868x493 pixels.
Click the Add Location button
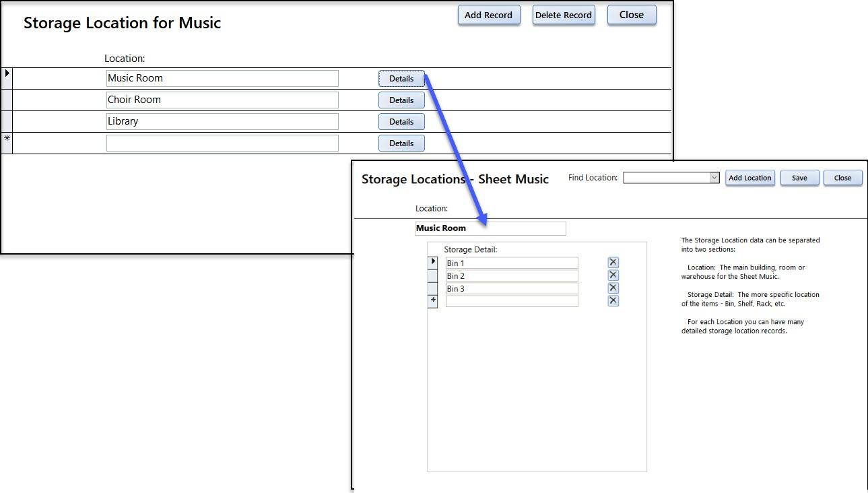749,178
